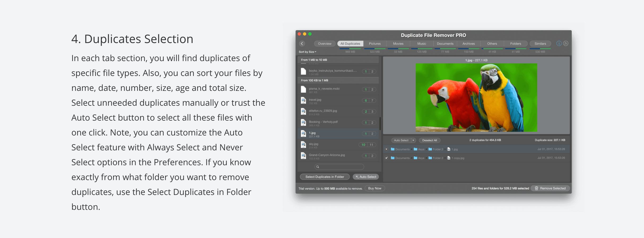Click the Deselect All button
This screenshot has height=238, width=644.
coord(429,140)
